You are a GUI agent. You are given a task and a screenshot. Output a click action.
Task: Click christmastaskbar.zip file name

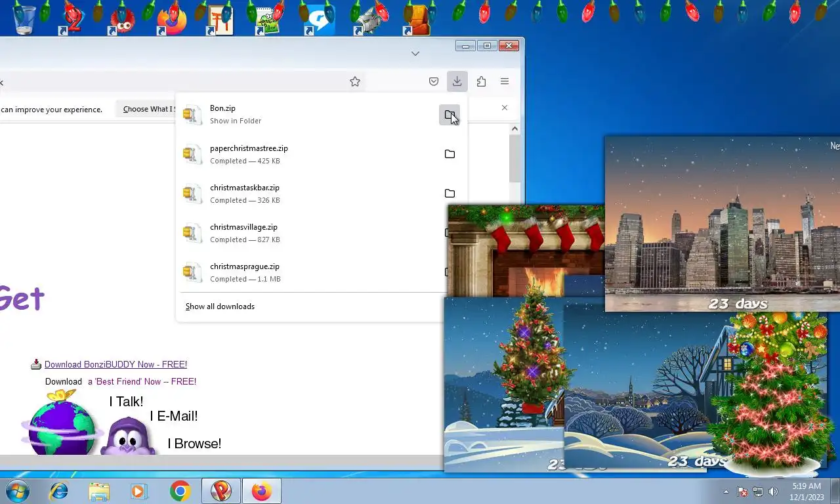pos(245,188)
